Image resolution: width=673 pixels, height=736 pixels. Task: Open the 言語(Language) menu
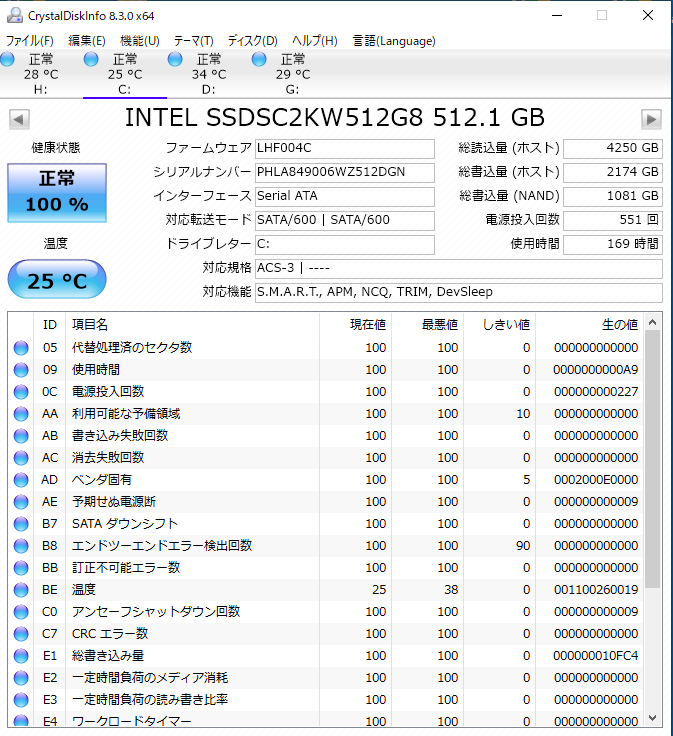click(394, 41)
